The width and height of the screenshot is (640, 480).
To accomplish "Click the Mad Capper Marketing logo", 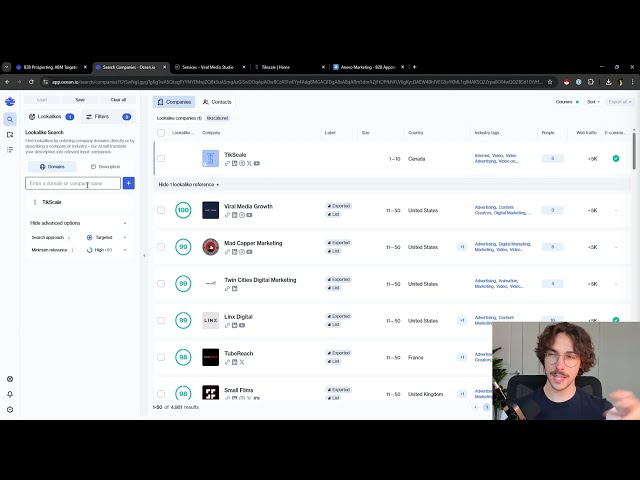I will (x=211, y=247).
